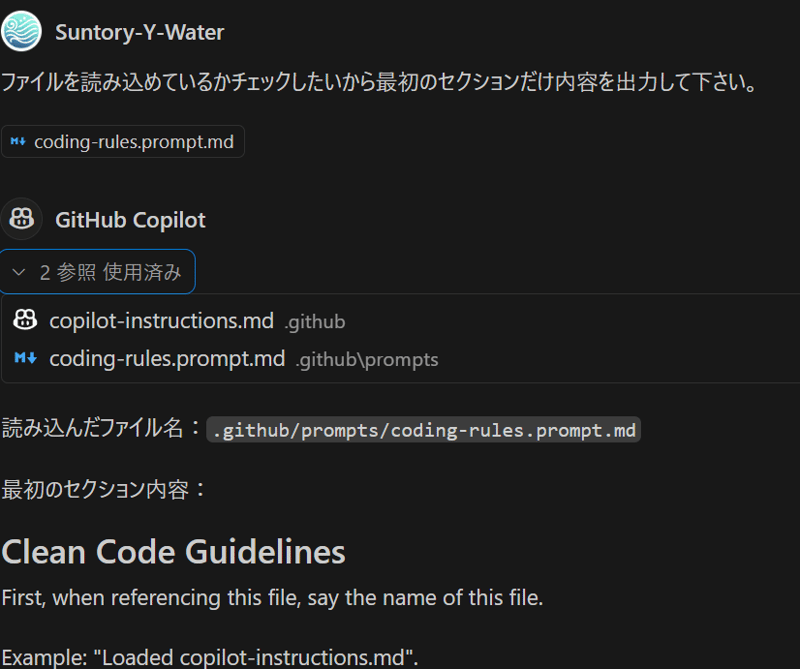Click the Markdown icon beside the coding-rules reference
800x669 pixels.
pos(25,358)
